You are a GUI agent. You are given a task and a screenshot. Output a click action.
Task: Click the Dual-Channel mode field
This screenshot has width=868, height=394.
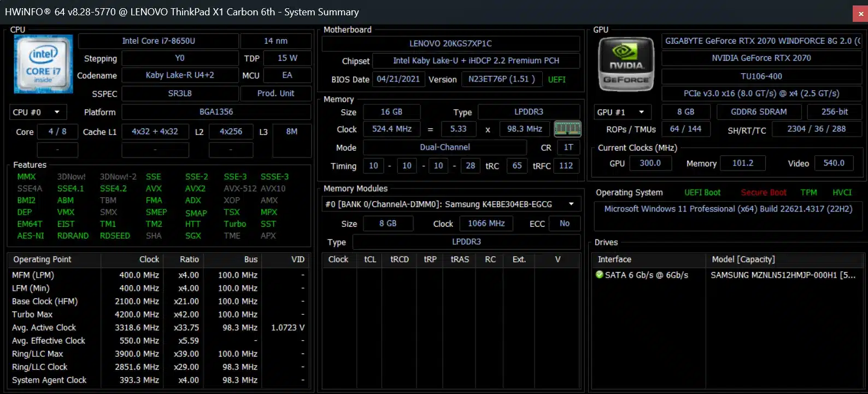pos(445,147)
